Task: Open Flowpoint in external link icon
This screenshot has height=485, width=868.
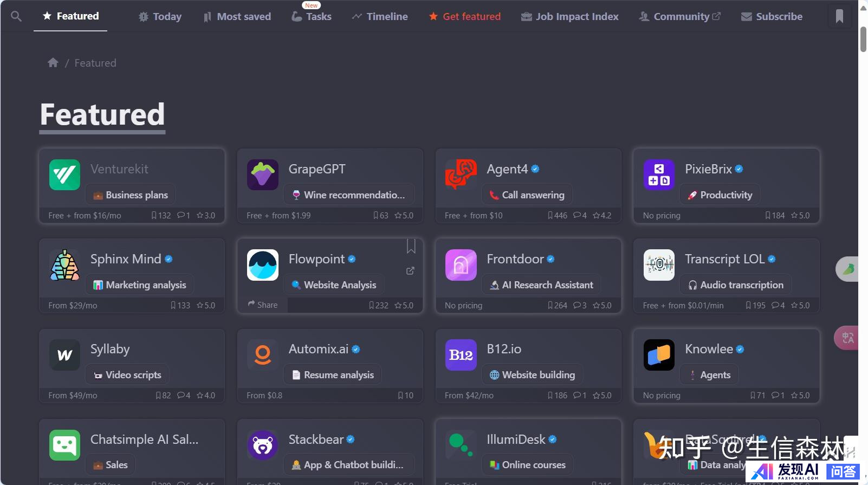Action: (x=410, y=270)
